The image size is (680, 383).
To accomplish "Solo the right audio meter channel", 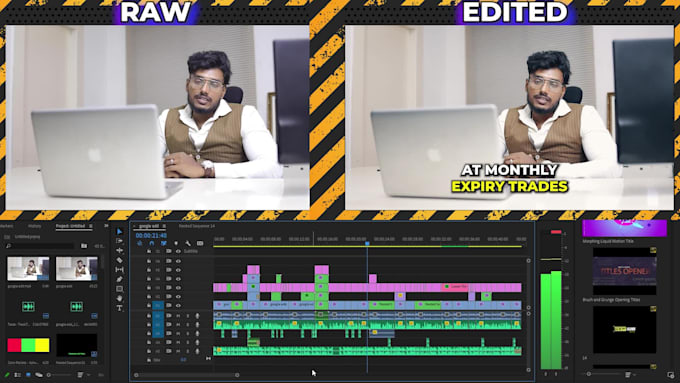I will [x=556, y=373].
